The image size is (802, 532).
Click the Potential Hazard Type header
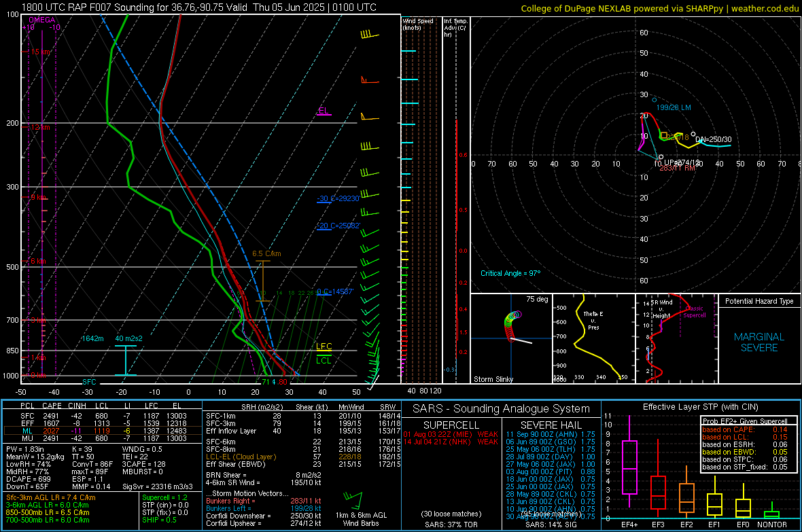click(759, 301)
